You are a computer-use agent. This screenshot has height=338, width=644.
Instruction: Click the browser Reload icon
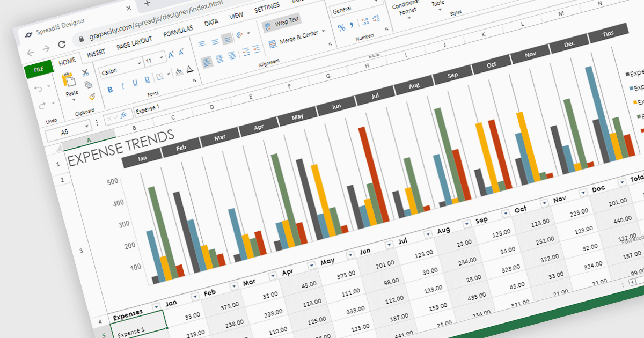tap(62, 44)
